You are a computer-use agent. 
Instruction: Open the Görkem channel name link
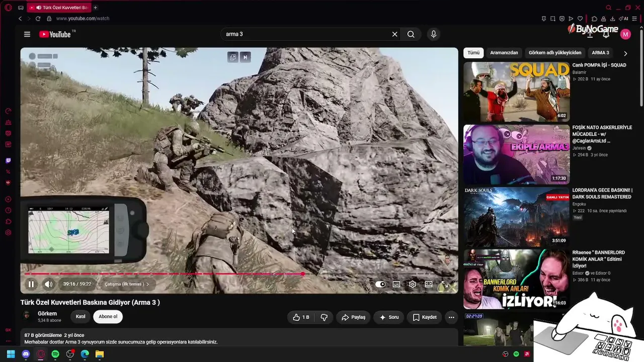(47, 314)
